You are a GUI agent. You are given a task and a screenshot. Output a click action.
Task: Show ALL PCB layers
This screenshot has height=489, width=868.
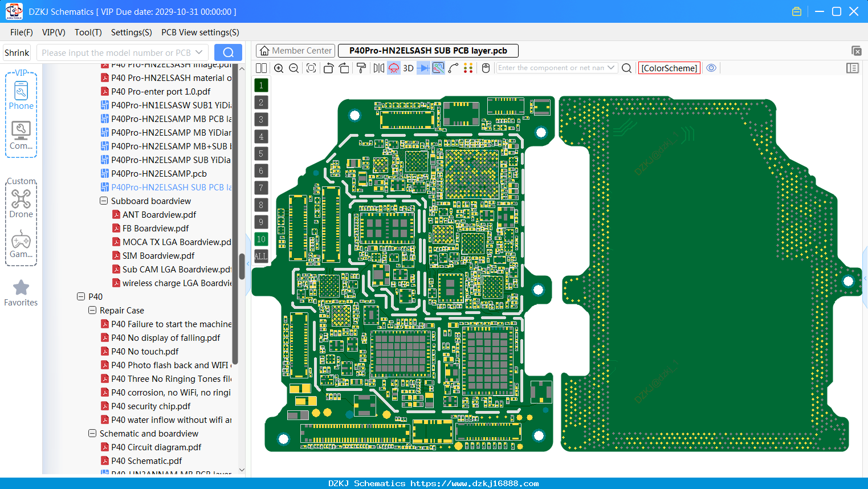(x=261, y=256)
